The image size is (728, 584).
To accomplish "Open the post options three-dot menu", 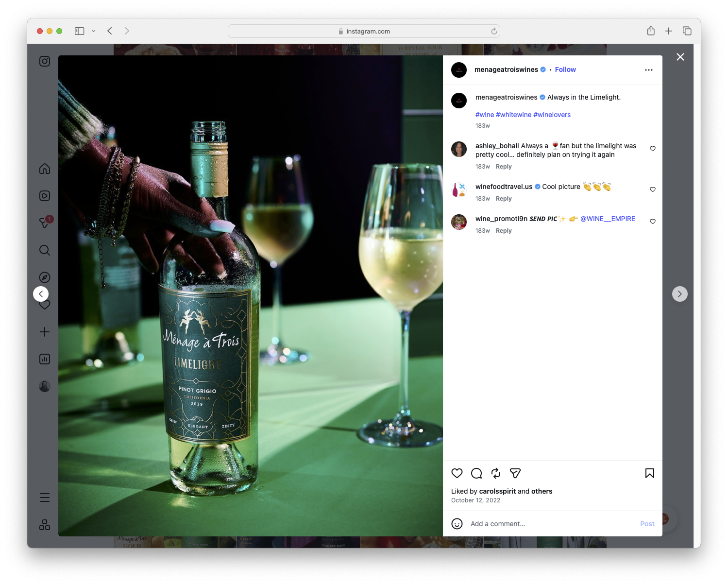I will pos(649,69).
